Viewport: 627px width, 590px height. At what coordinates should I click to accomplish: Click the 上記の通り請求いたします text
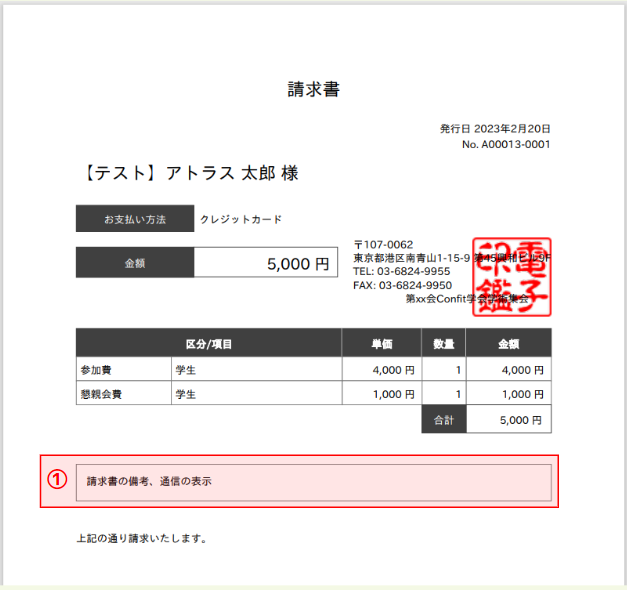[142, 538]
